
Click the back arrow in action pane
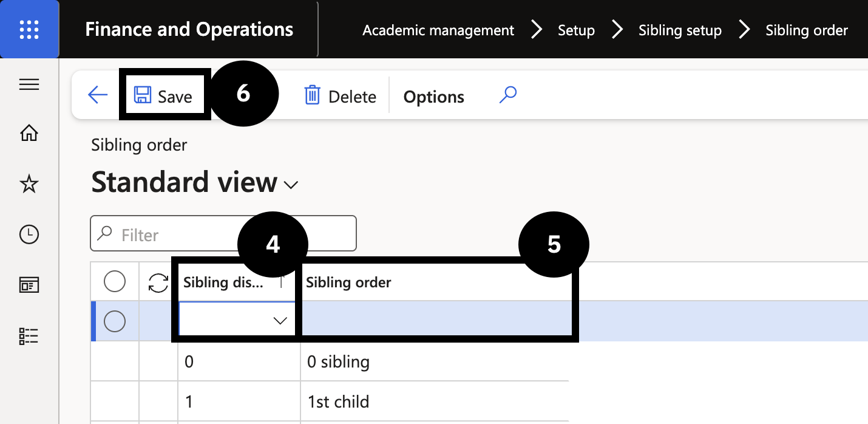[98, 95]
